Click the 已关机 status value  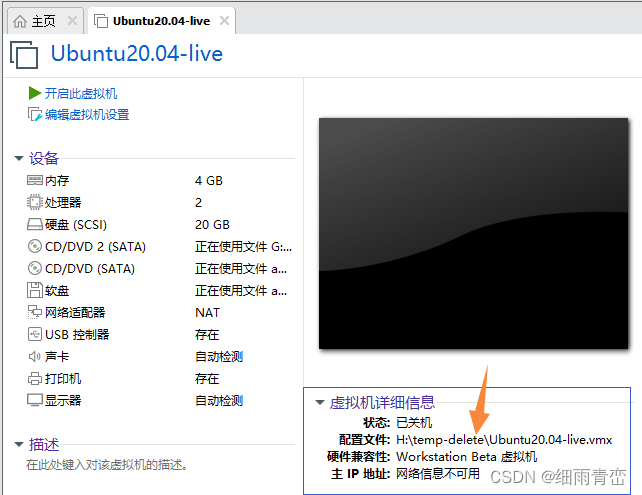click(x=414, y=423)
